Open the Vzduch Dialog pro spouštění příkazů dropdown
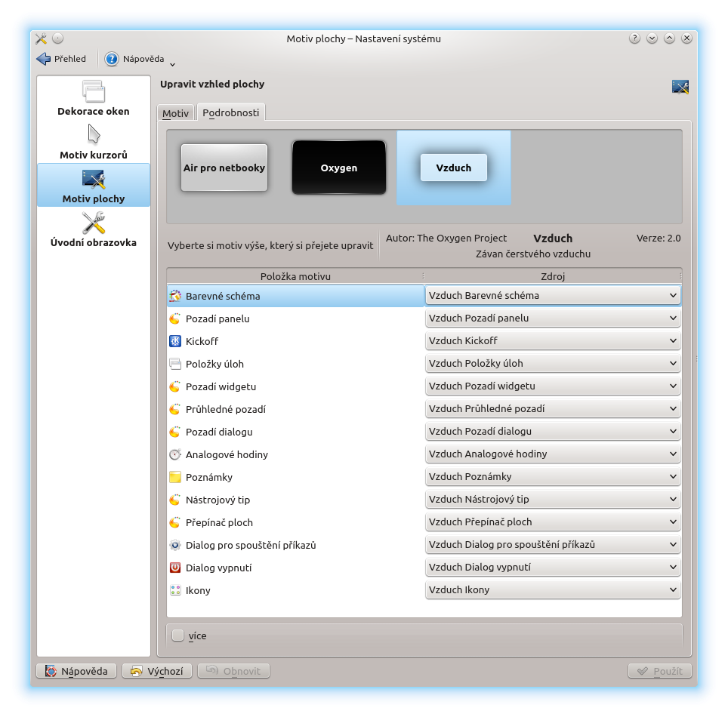728x717 pixels. pyautogui.click(x=553, y=544)
